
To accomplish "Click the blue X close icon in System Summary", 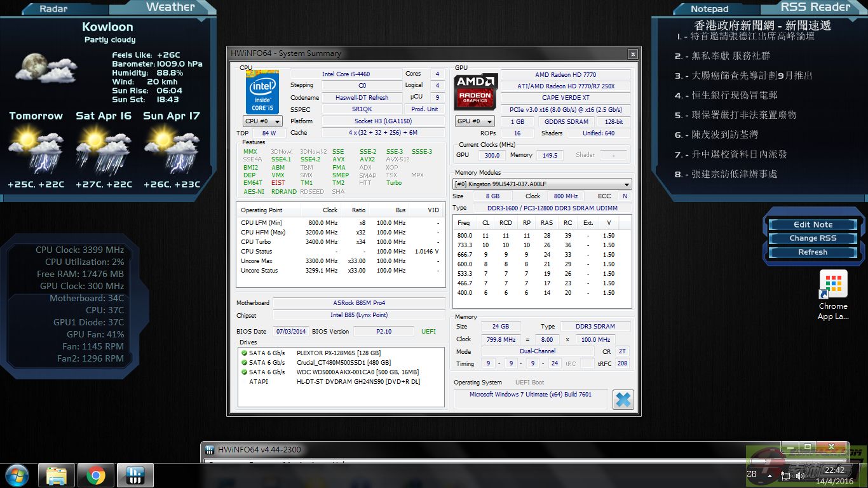I will pos(623,399).
